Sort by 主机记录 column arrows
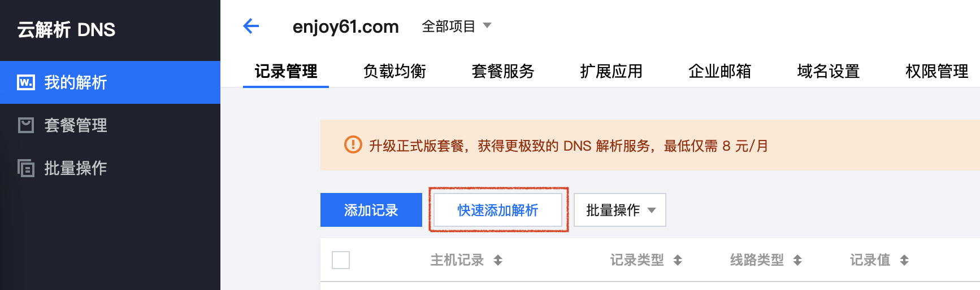The height and width of the screenshot is (290, 980). (498, 260)
